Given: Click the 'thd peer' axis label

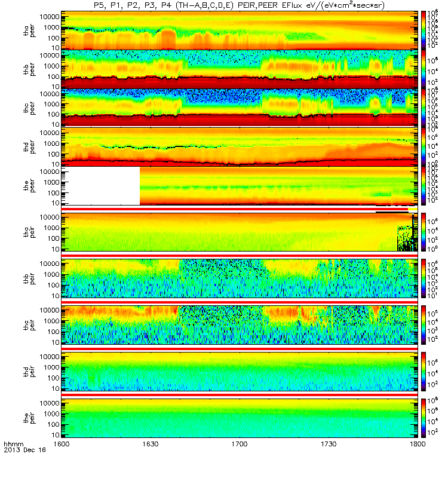Looking at the screenshot, I should (29, 147).
